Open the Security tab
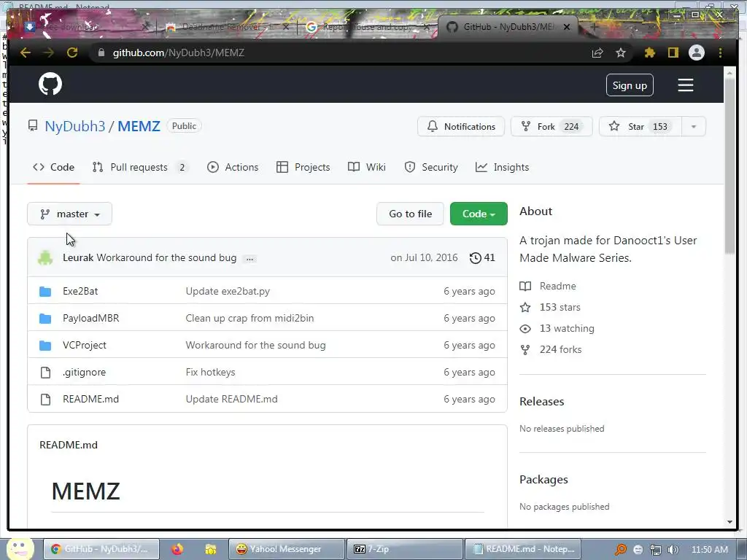The width and height of the screenshot is (747, 560). point(430,167)
